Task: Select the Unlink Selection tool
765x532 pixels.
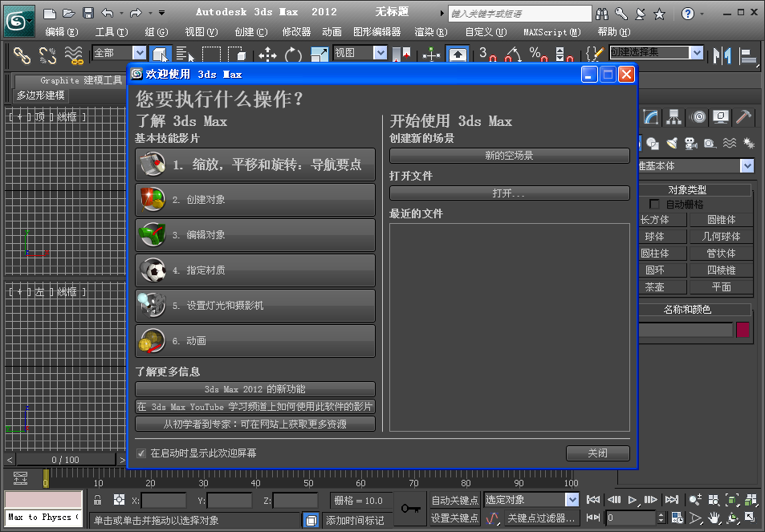Action: 48,55
